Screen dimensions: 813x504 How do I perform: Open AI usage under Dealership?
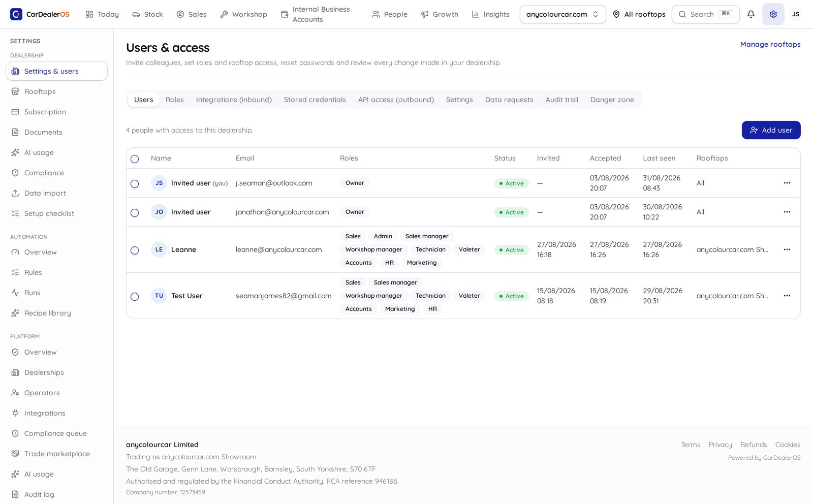[56, 152]
